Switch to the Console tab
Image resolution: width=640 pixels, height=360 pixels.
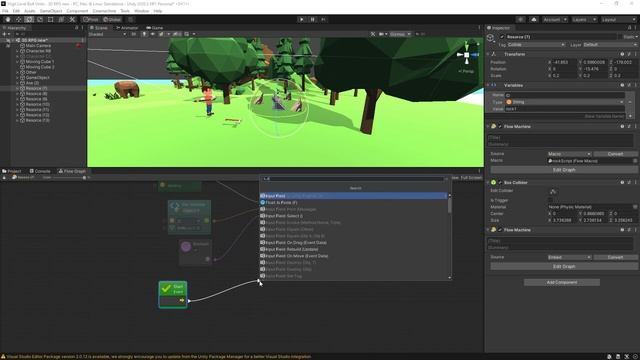coord(40,171)
